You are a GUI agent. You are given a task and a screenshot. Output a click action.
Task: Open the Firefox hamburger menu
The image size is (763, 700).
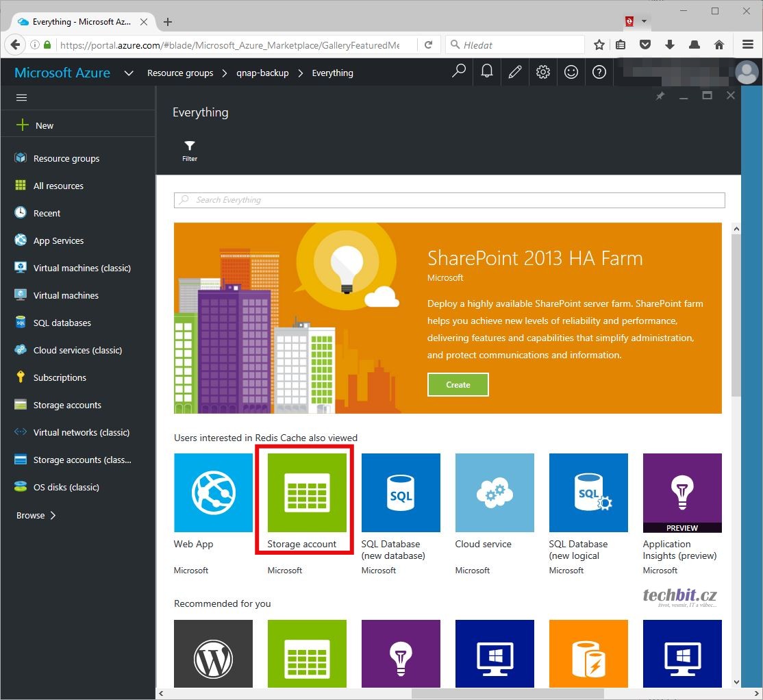click(747, 45)
